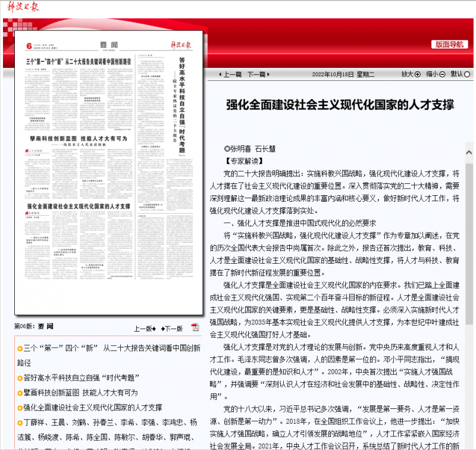476x450 pixels.
Task: Open article 擘画科技创新蓝图 技能人才大有可为
Action: [80, 393]
